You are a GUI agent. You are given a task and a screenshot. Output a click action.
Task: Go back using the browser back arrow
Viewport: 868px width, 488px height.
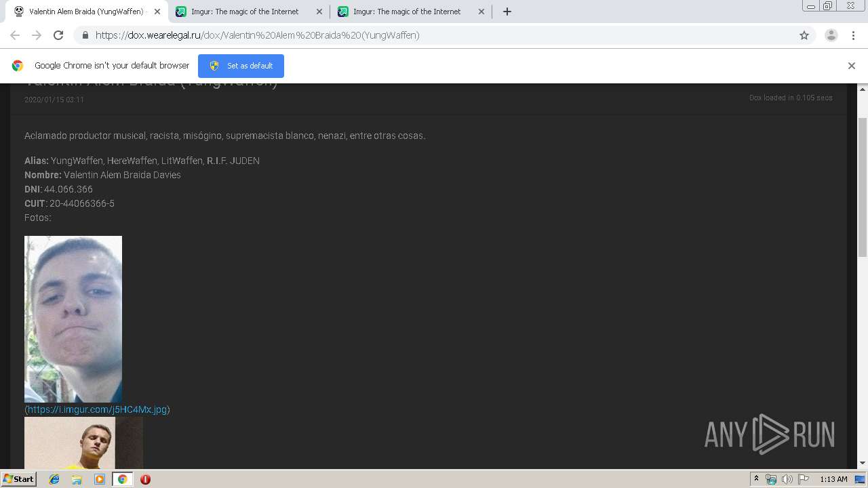click(15, 35)
